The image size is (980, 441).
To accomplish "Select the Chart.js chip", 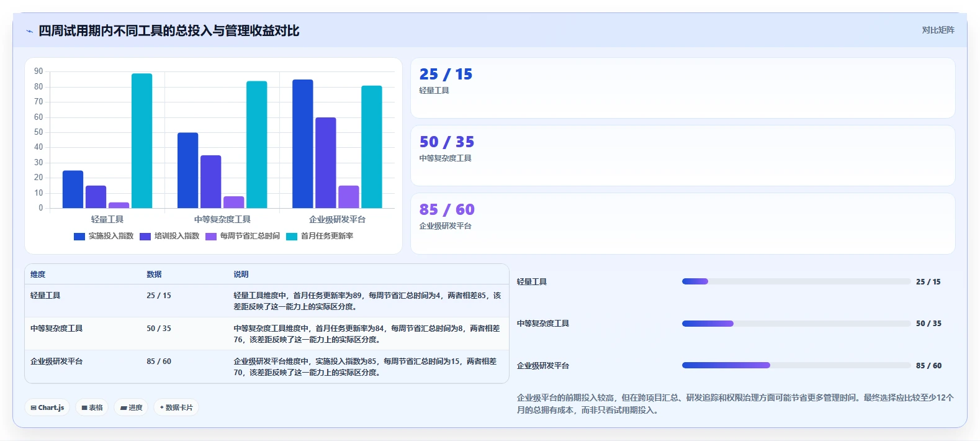I will coord(47,407).
